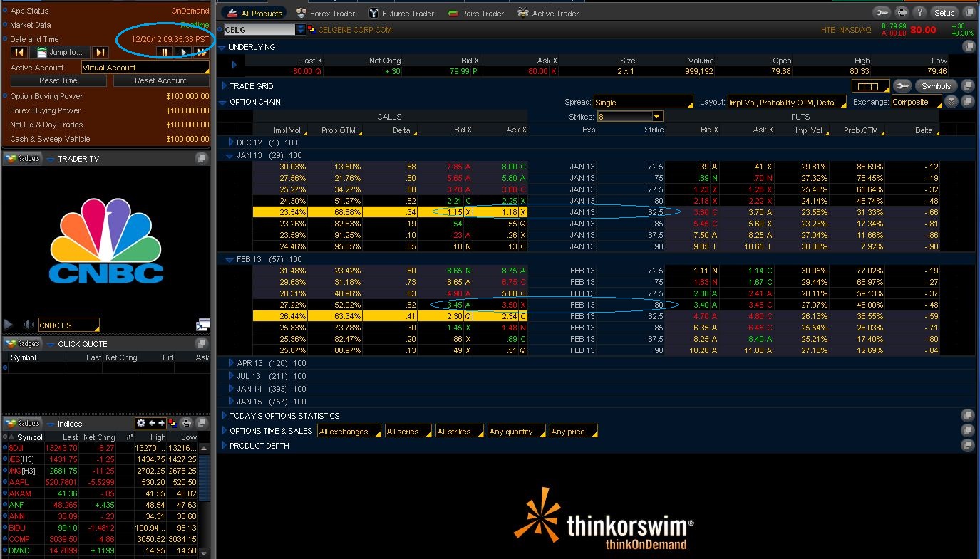
Task: Expand the JAN 15 expiration row
Action: [231, 402]
